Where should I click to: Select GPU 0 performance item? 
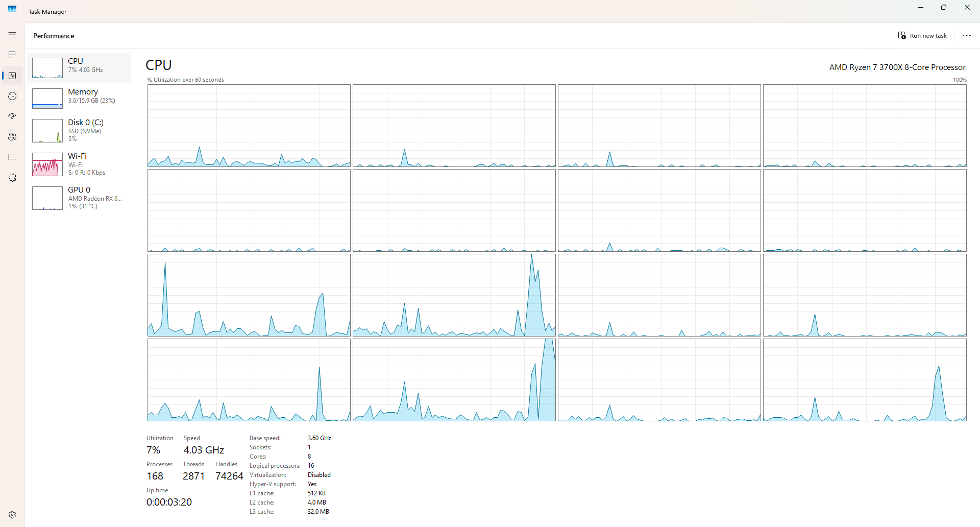click(x=79, y=198)
